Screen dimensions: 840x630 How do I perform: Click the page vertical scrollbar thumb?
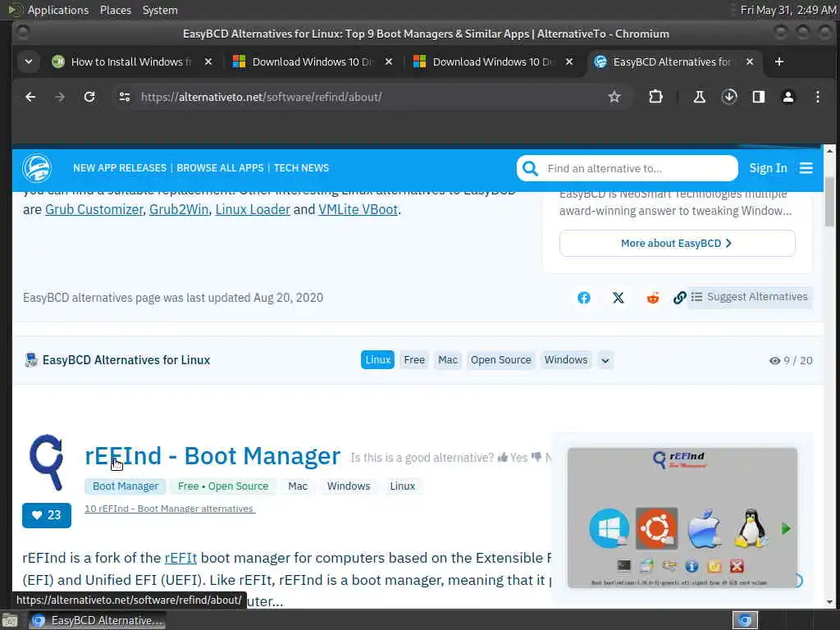tap(829, 201)
